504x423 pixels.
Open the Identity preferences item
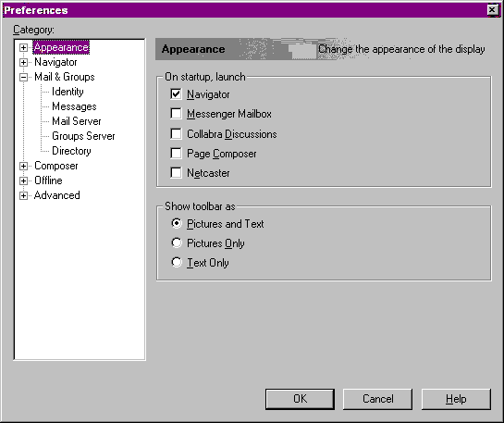[x=68, y=92]
